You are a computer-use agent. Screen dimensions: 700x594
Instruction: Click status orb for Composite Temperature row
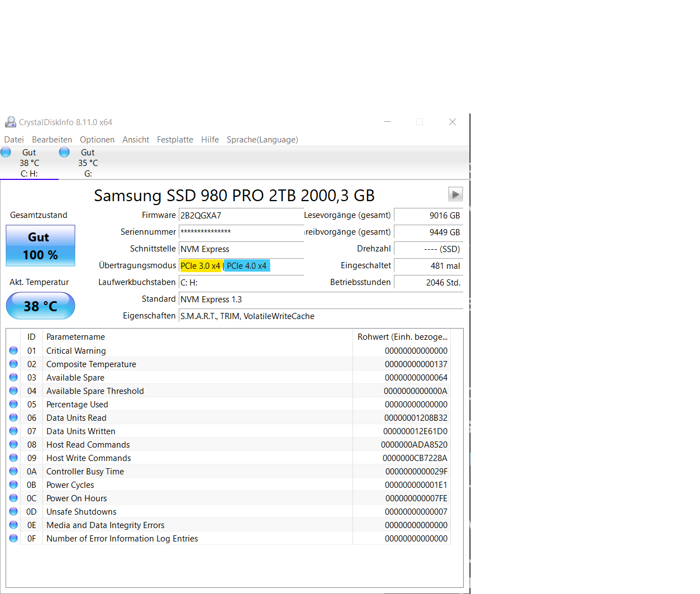[13, 364]
